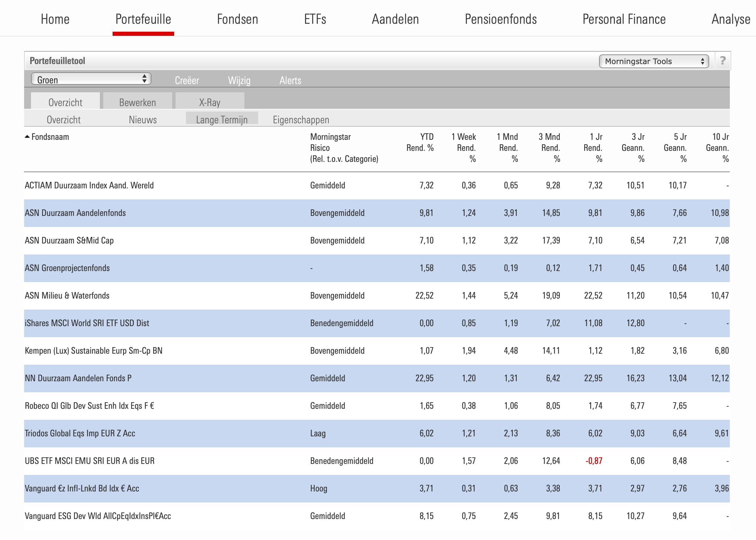Click the Creëer link
Viewport: 756px width, 540px height.
(x=187, y=81)
